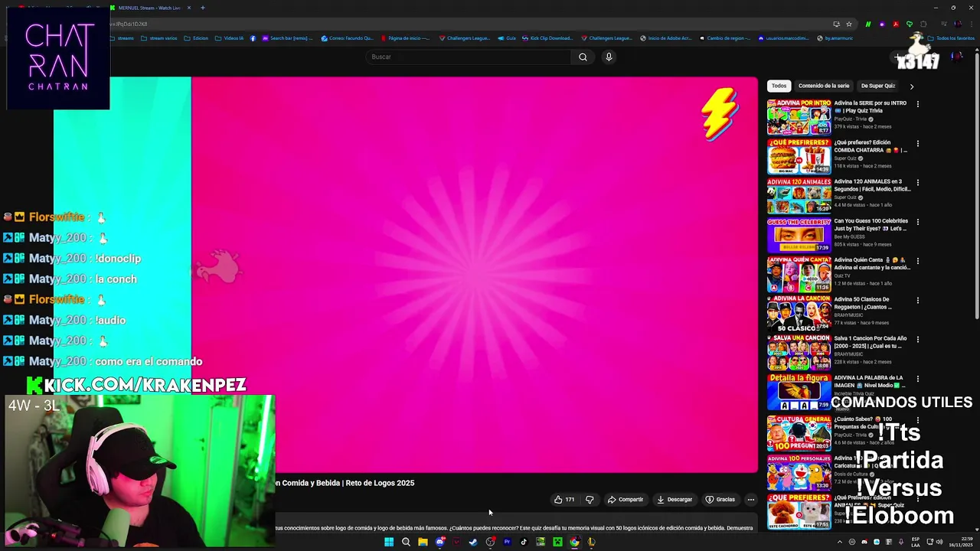Open 'Correo: Facundo Qu...' bookmark
Viewport: 980px width, 551px height.
(x=347, y=38)
